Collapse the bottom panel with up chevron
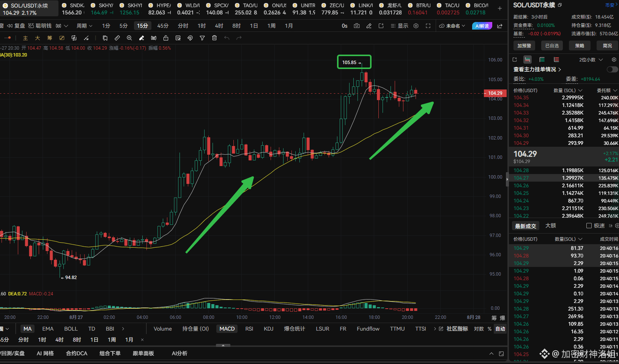 (x=491, y=353)
